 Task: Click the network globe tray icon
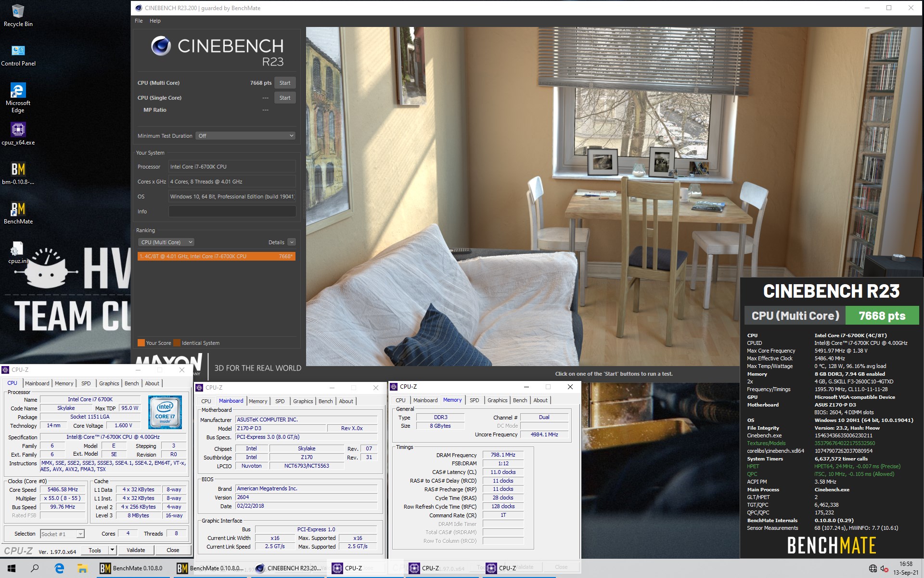point(873,569)
